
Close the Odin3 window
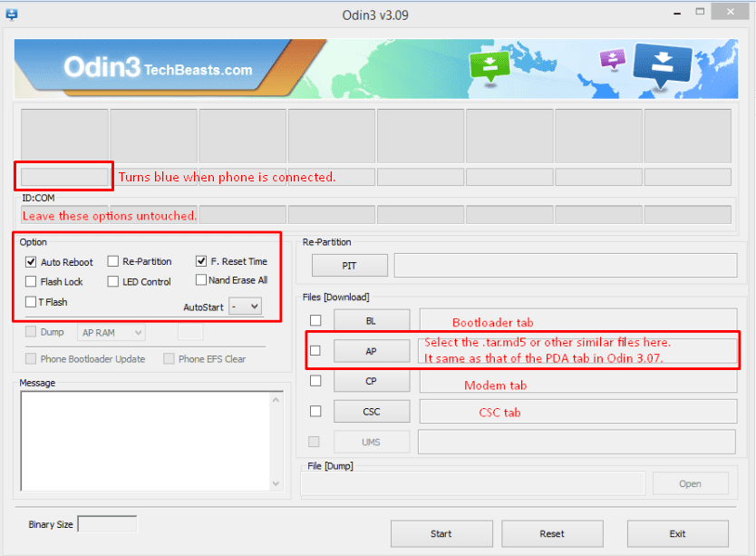pos(731,12)
